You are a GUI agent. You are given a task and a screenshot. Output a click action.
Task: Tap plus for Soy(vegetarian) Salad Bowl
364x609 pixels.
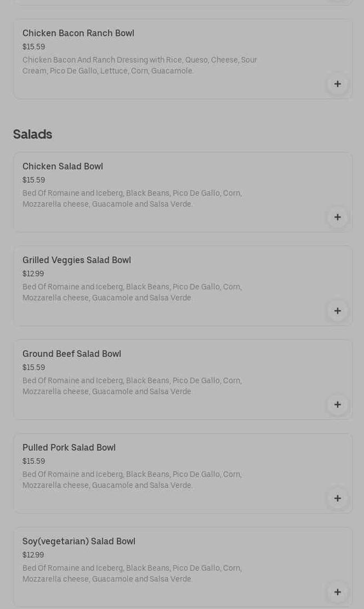click(337, 592)
